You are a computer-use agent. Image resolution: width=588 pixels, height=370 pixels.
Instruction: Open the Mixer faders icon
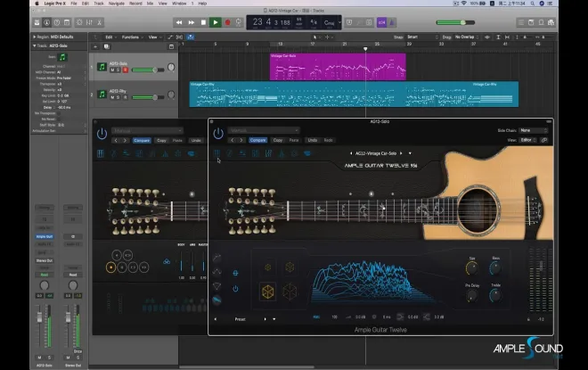89,22
